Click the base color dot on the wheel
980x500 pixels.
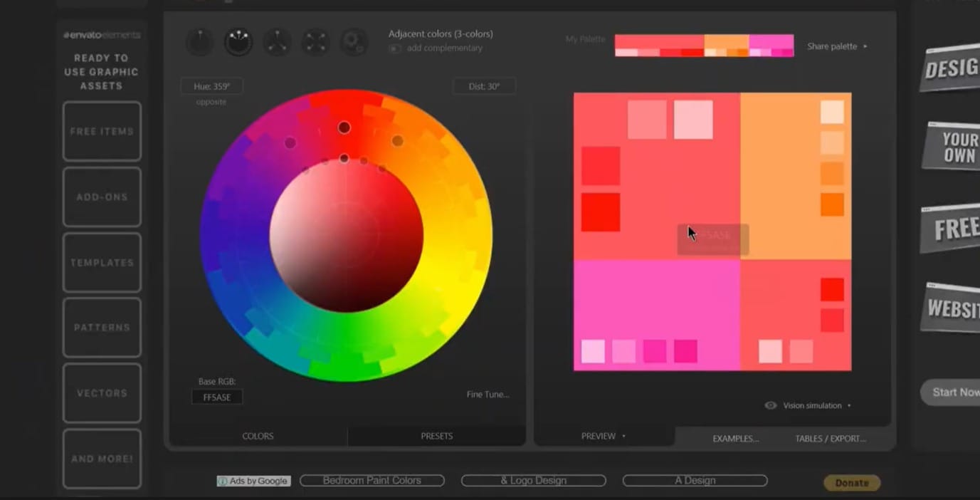(344, 128)
